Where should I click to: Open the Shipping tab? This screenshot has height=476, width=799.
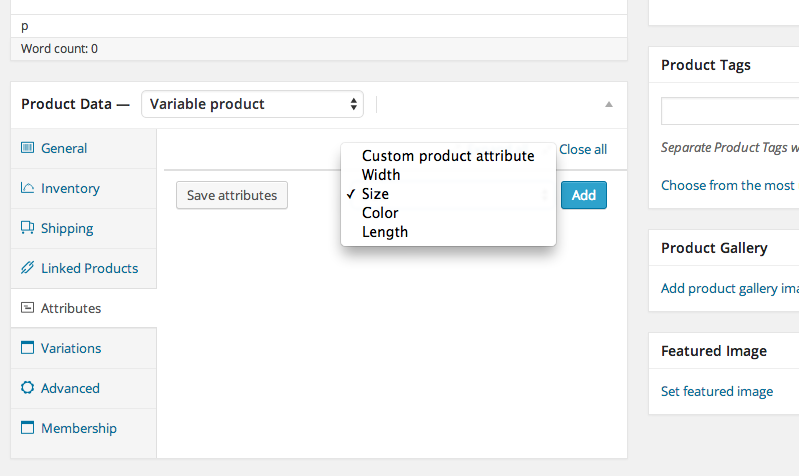(84, 228)
